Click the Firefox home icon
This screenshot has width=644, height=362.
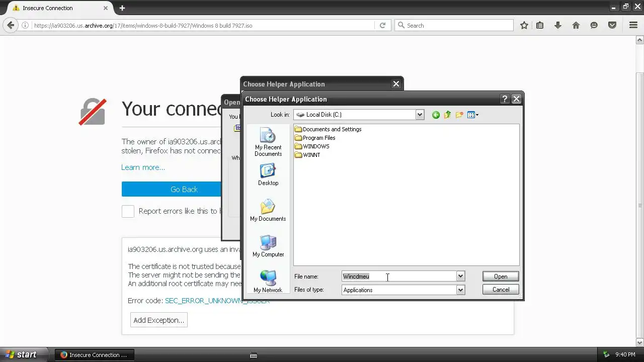click(x=576, y=25)
